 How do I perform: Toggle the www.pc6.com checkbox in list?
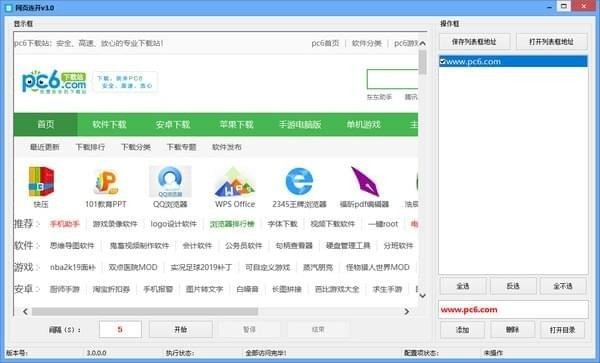442,61
